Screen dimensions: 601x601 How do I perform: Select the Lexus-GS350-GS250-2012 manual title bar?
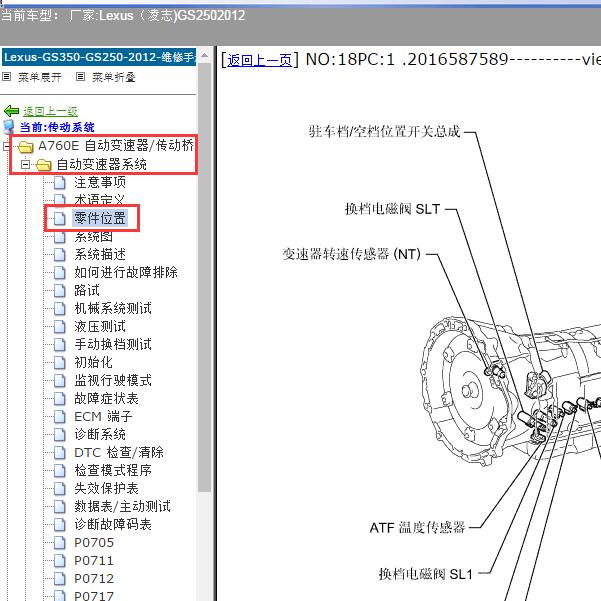(x=99, y=57)
